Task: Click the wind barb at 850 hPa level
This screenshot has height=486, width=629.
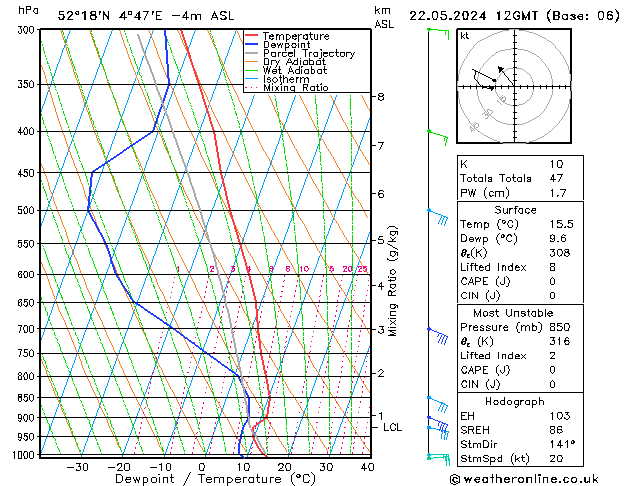Action: click(438, 404)
